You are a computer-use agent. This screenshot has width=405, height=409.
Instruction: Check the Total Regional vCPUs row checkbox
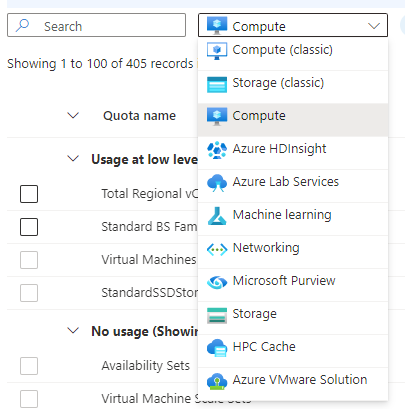tap(29, 194)
